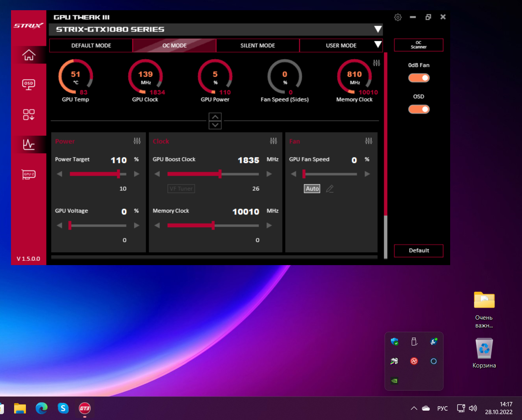Decrease GPU Voltage with left arrow
Image resolution: width=522 pixels, height=420 pixels.
click(60, 225)
